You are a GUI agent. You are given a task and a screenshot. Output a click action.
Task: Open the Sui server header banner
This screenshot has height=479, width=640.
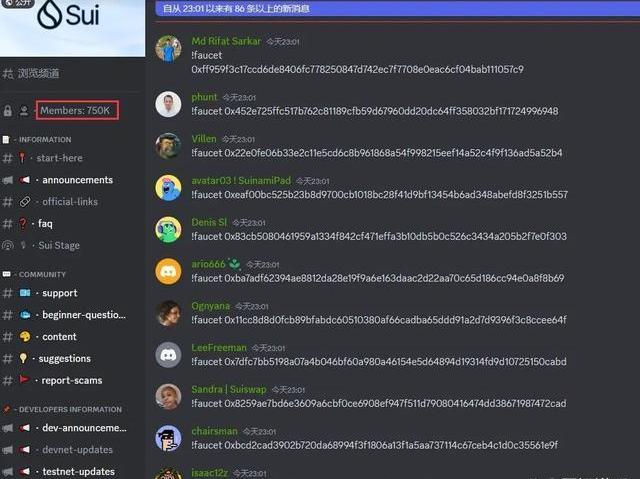[72, 28]
